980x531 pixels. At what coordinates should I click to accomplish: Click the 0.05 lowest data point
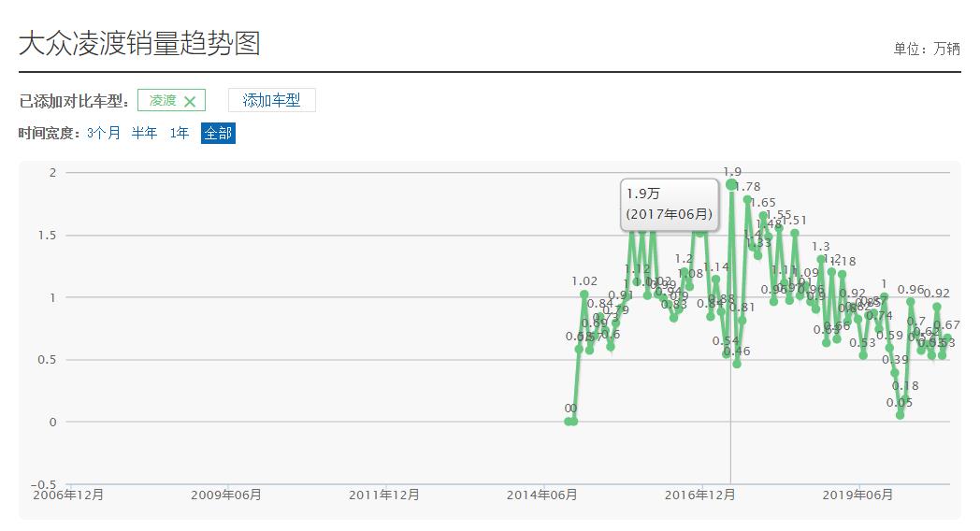[900, 415]
